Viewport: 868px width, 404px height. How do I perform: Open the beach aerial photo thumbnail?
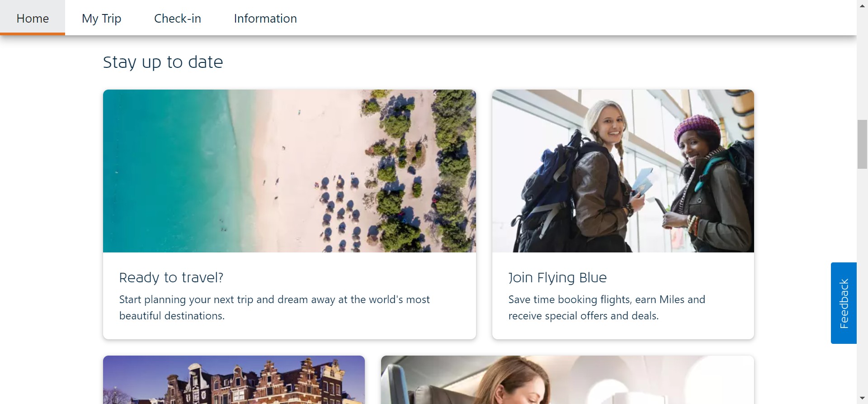(x=289, y=171)
